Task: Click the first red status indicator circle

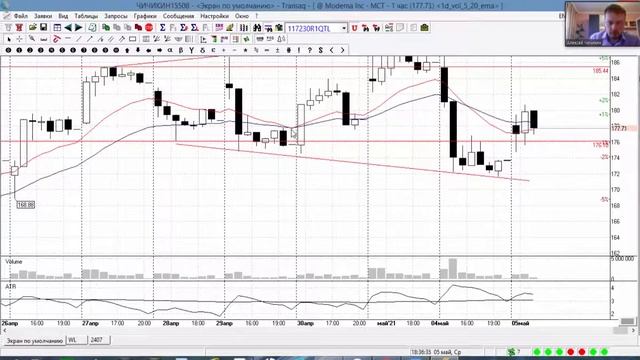Action: pos(571,352)
